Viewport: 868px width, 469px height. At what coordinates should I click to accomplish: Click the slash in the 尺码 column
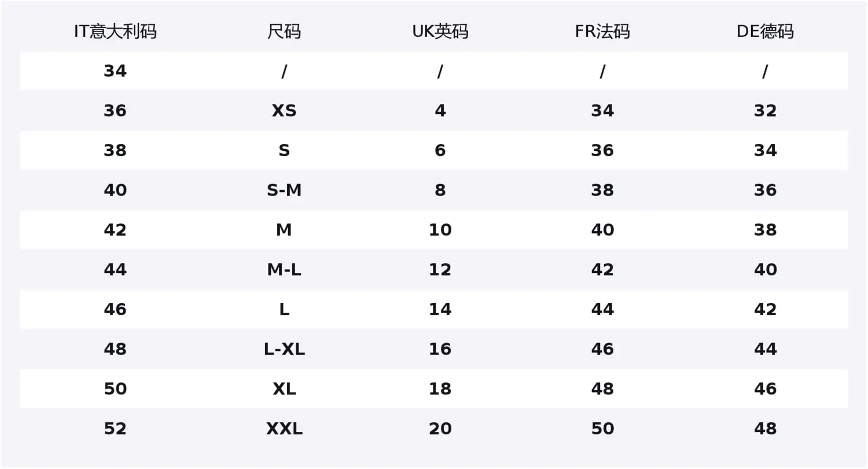[x=284, y=71]
